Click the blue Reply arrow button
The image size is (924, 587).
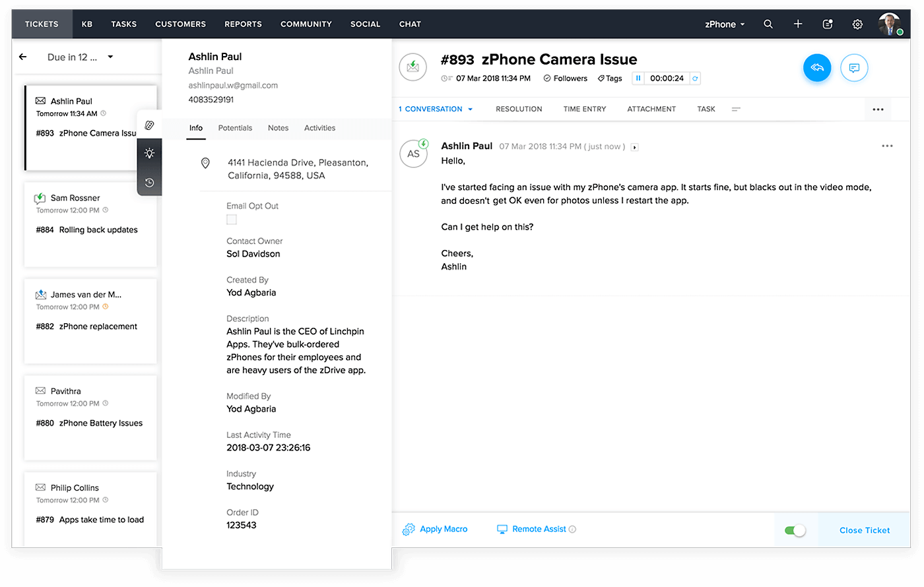coord(817,67)
